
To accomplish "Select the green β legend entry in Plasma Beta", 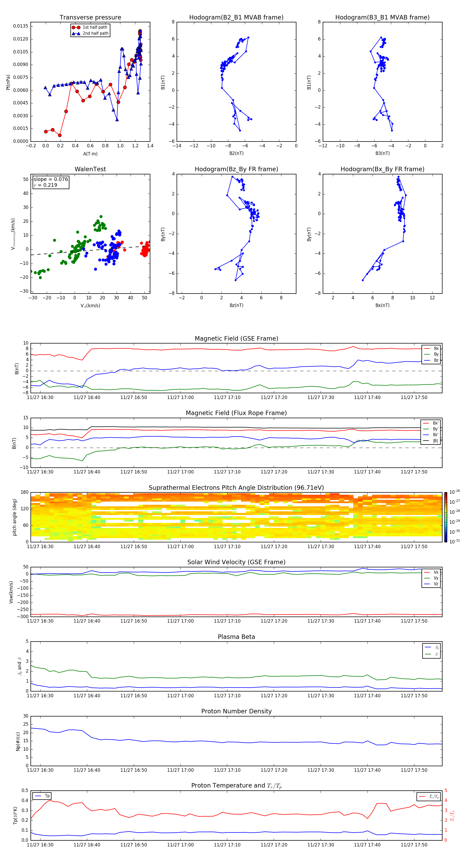I will (431, 654).
